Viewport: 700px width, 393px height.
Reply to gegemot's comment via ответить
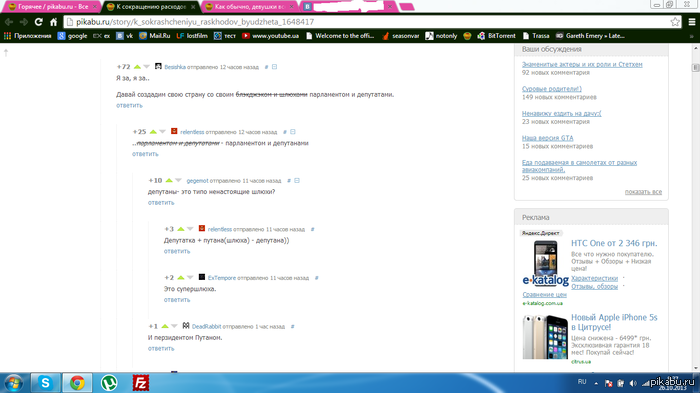[x=161, y=203]
